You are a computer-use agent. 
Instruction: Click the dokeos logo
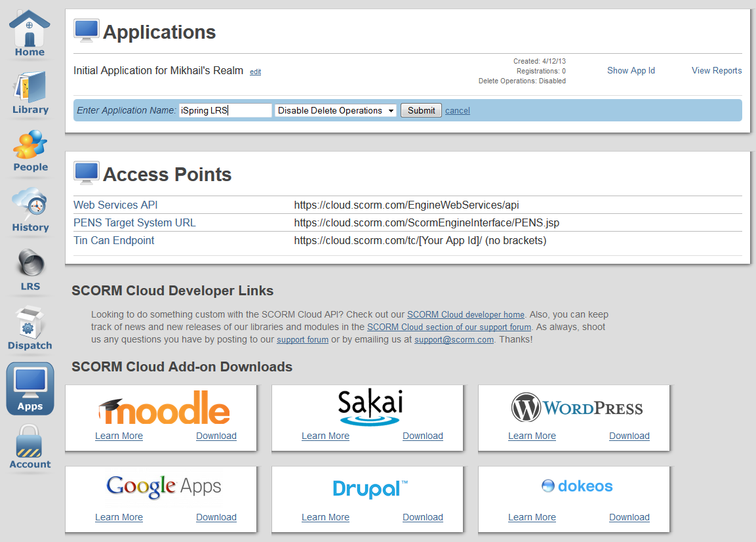click(x=577, y=486)
